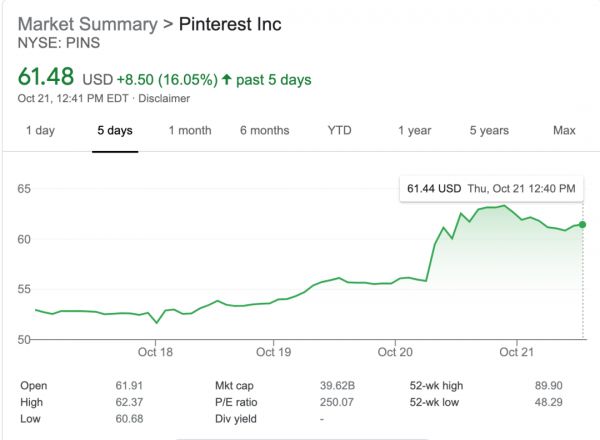This screenshot has width=600, height=440.
Task: Select the 1 day range tab
Action: pyautogui.click(x=40, y=131)
